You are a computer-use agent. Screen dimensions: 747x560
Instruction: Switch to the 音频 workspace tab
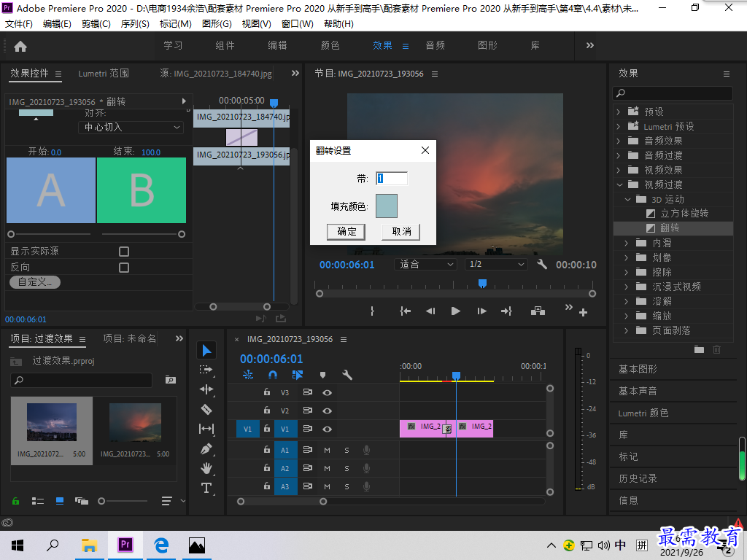point(435,45)
